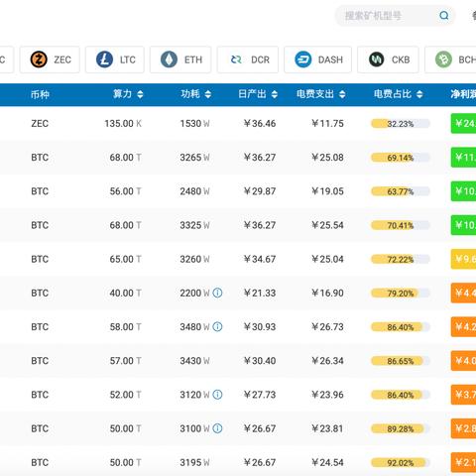Select the DASH coin icon filter
Screen dimensions: 476x476
(x=302, y=59)
